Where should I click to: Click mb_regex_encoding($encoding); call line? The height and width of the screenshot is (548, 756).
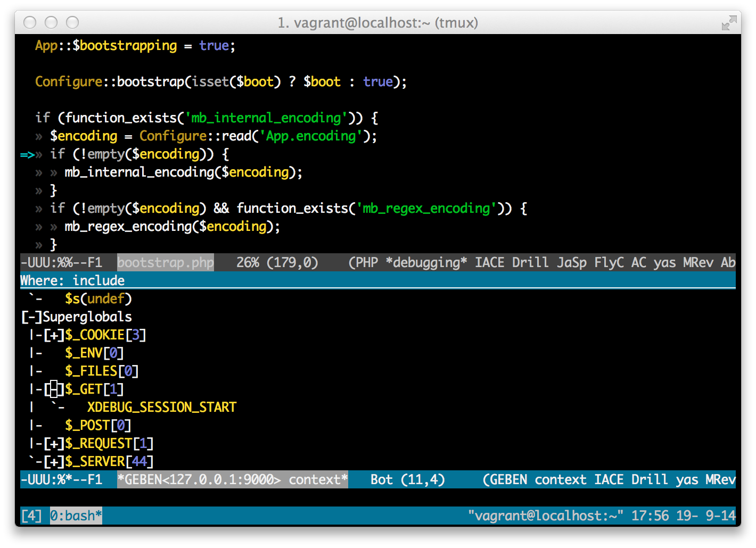click(x=172, y=227)
